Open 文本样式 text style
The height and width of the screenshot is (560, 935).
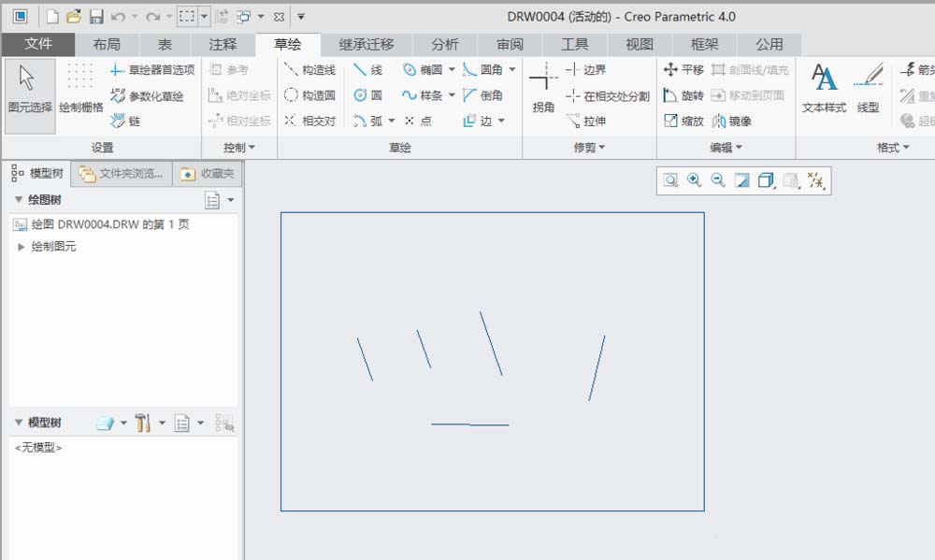(824, 88)
